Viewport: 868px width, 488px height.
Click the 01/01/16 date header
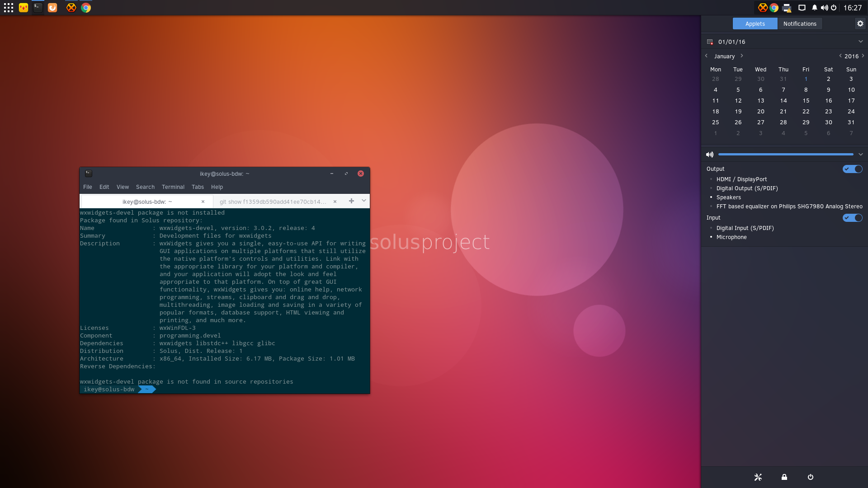coord(731,42)
